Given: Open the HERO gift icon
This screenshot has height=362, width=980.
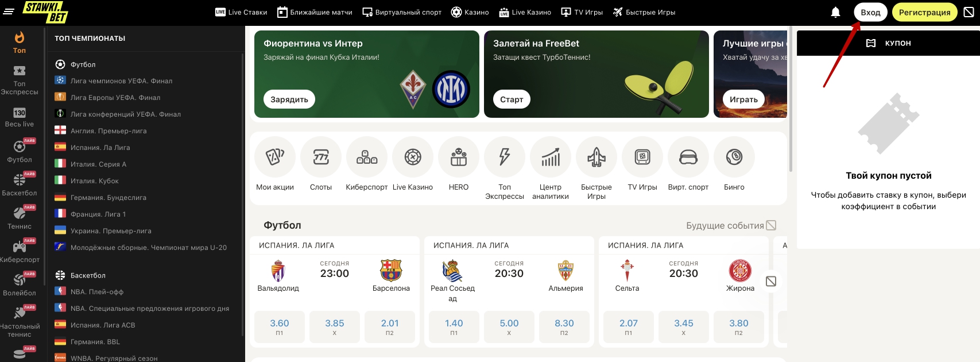Looking at the screenshot, I should [459, 157].
